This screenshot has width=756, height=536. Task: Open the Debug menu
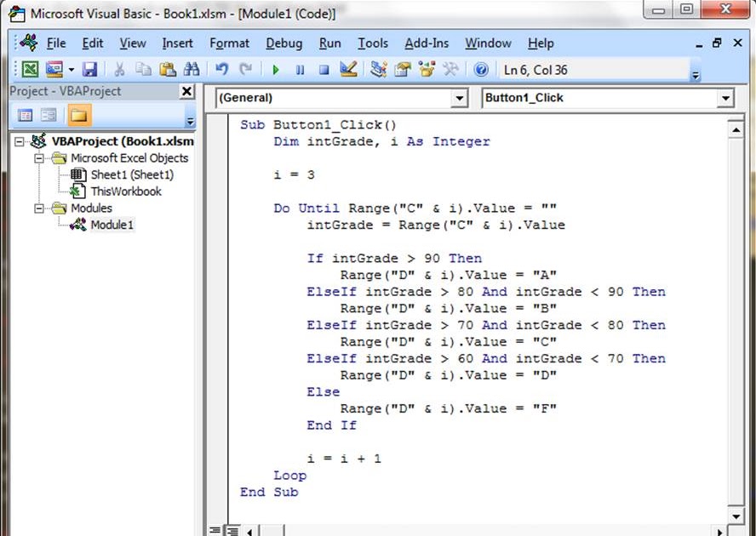[283, 43]
